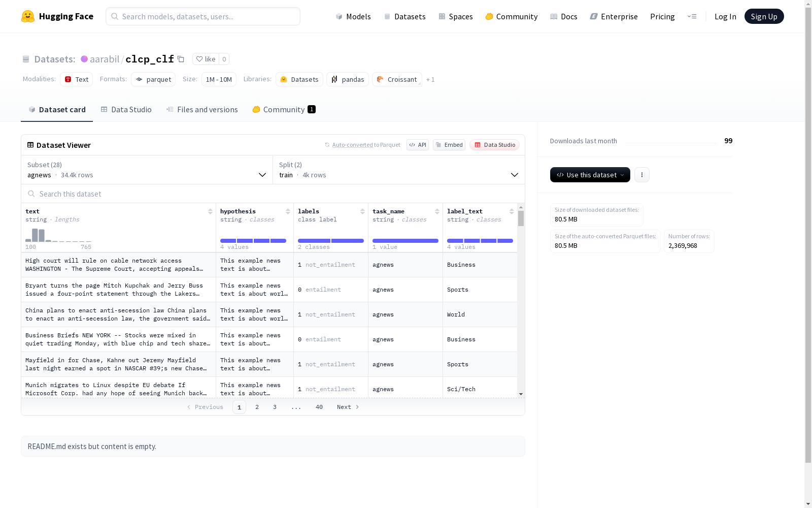Viewport: 812px width, 508px height.
Task: Open the aarabil user profile link
Action: pyautogui.click(x=105, y=59)
